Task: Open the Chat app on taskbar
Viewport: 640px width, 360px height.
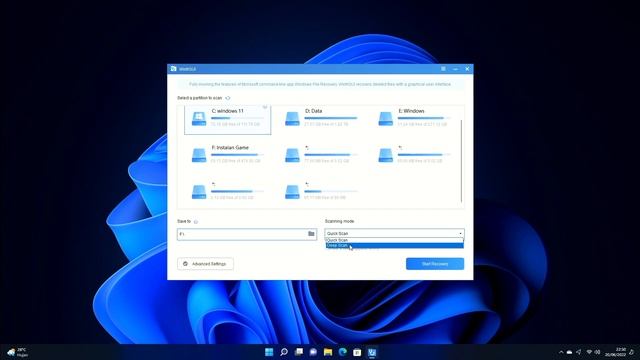Action: [x=313, y=352]
